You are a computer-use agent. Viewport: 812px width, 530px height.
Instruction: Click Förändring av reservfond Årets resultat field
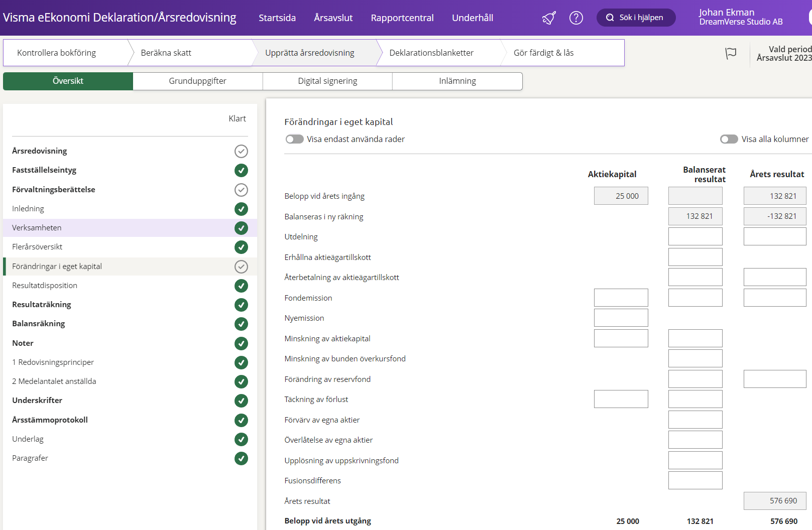point(775,379)
